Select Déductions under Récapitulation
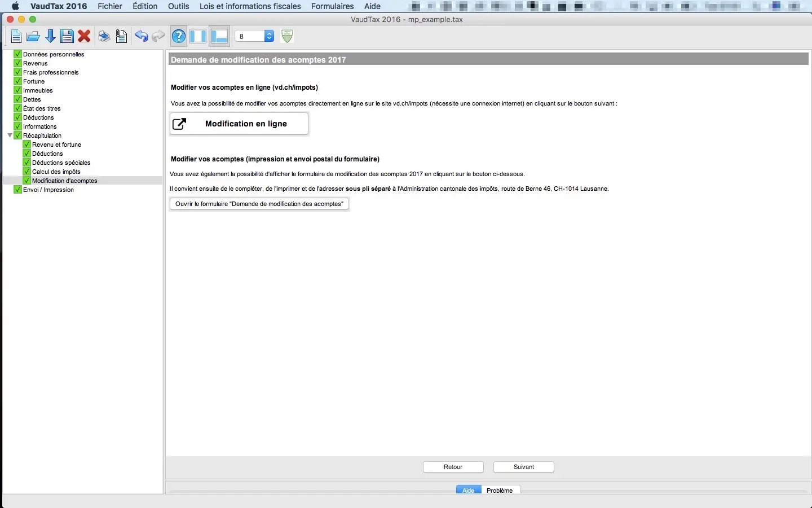The height and width of the screenshot is (508, 812). coord(47,154)
